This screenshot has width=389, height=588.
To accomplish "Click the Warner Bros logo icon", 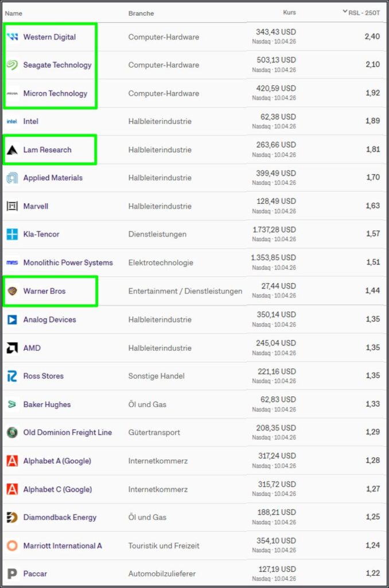I will 12,291.
